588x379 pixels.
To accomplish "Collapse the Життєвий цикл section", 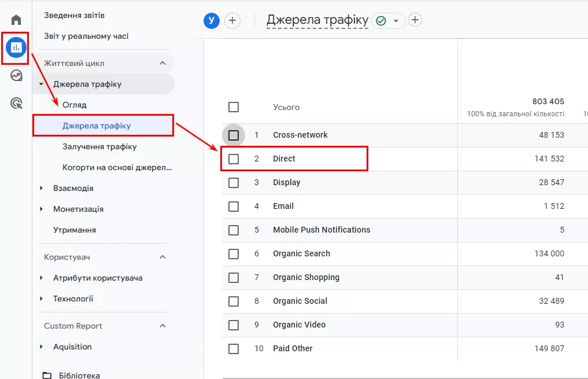I will pyautogui.click(x=162, y=63).
